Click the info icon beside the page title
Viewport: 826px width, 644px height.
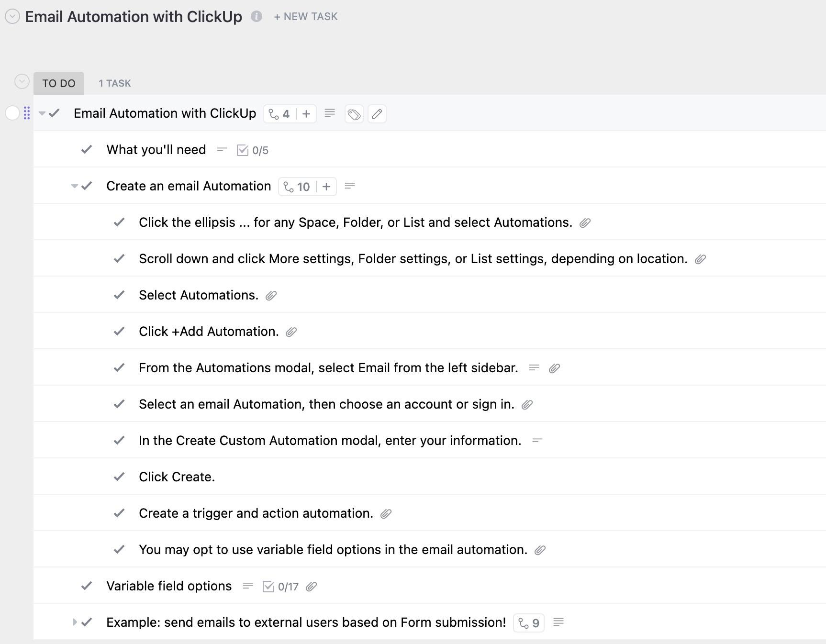257,16
